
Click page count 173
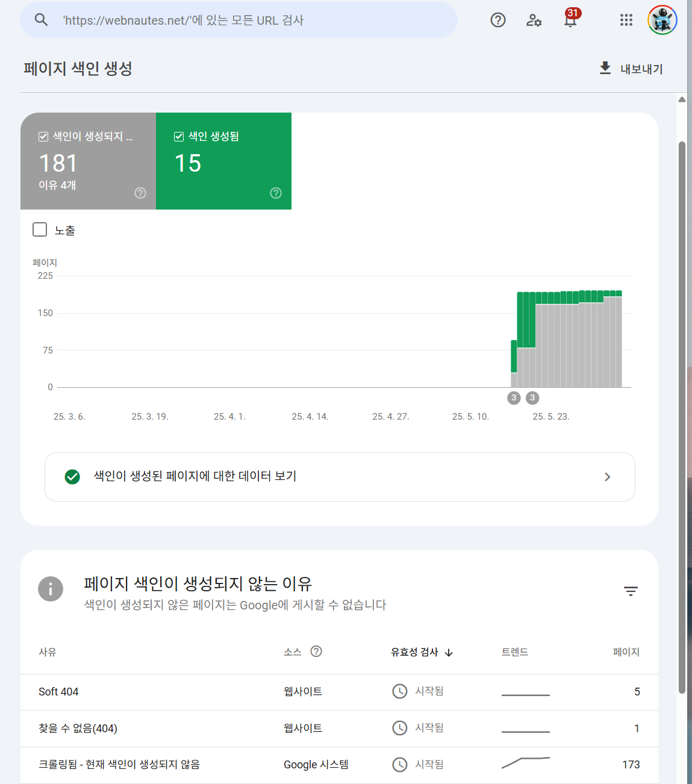coord(631,765)
